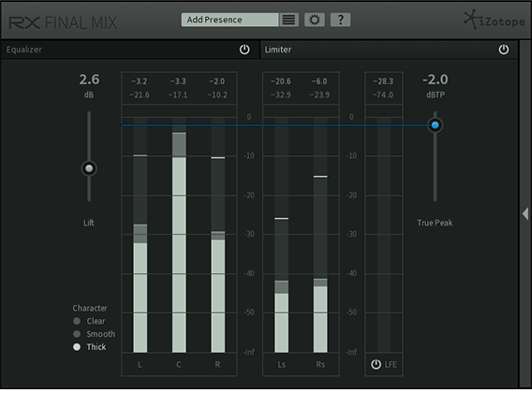Click the C channel meter bar
This screenshot has width=532, height=393.
179,235
